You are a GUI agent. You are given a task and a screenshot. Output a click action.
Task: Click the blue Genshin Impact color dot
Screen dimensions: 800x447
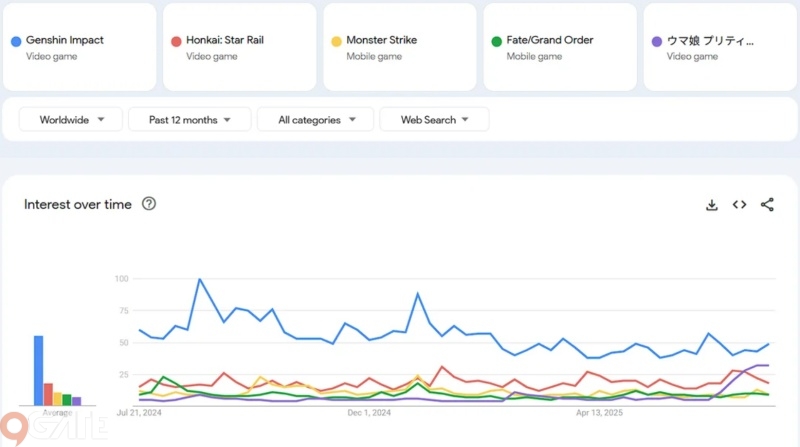[x=16, y=41]
